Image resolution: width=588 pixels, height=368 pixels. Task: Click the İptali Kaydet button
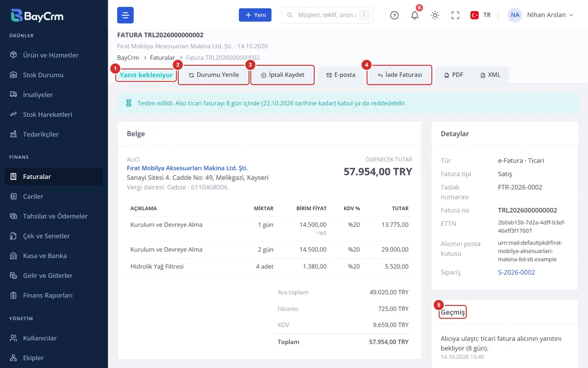point(283,75)
